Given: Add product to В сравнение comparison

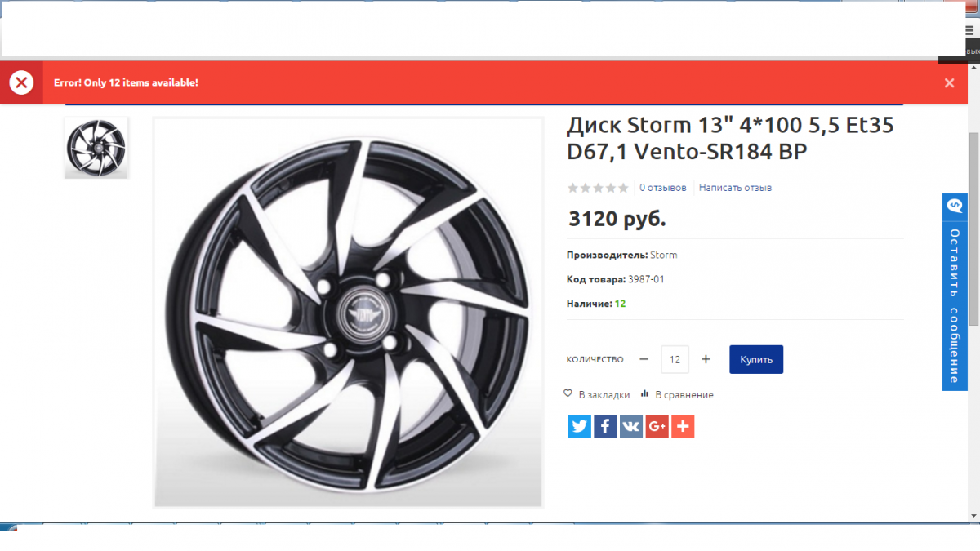Looking at the screenshot, I should click(677, 394).
